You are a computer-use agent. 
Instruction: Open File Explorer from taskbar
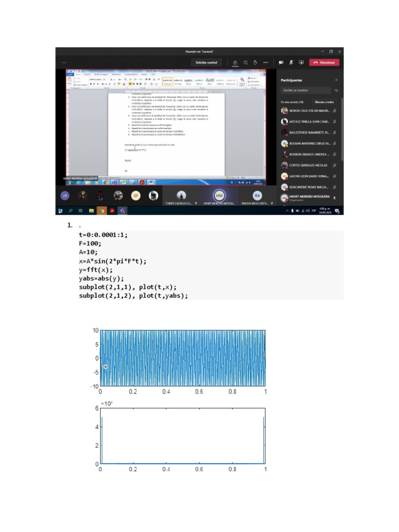tap(91, 211)
